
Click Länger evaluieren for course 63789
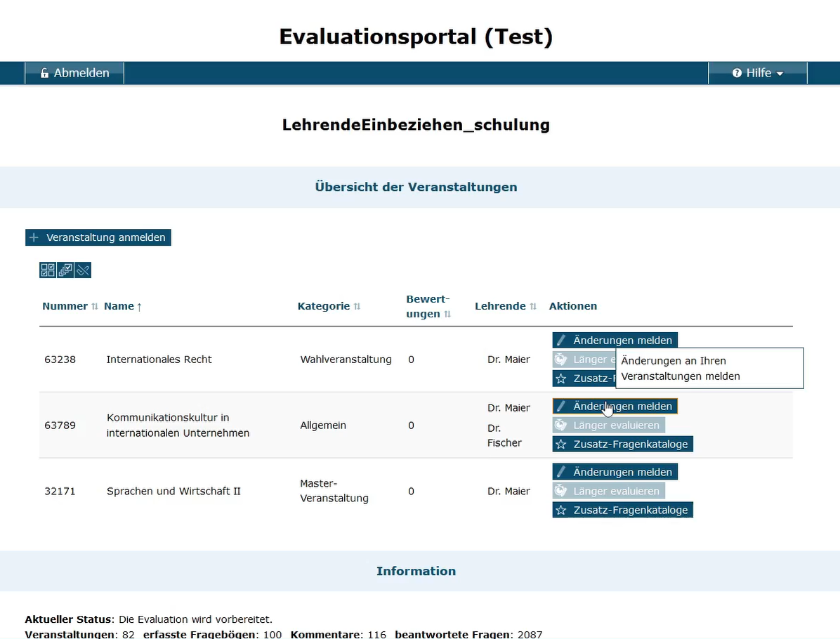(x=608, y=425)
